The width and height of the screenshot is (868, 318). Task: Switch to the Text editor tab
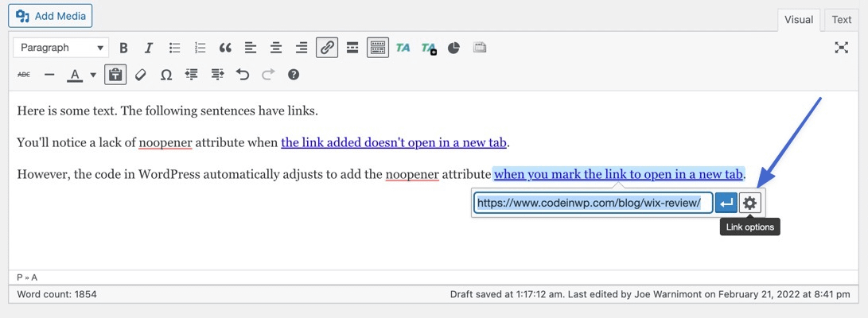point(842,20)
